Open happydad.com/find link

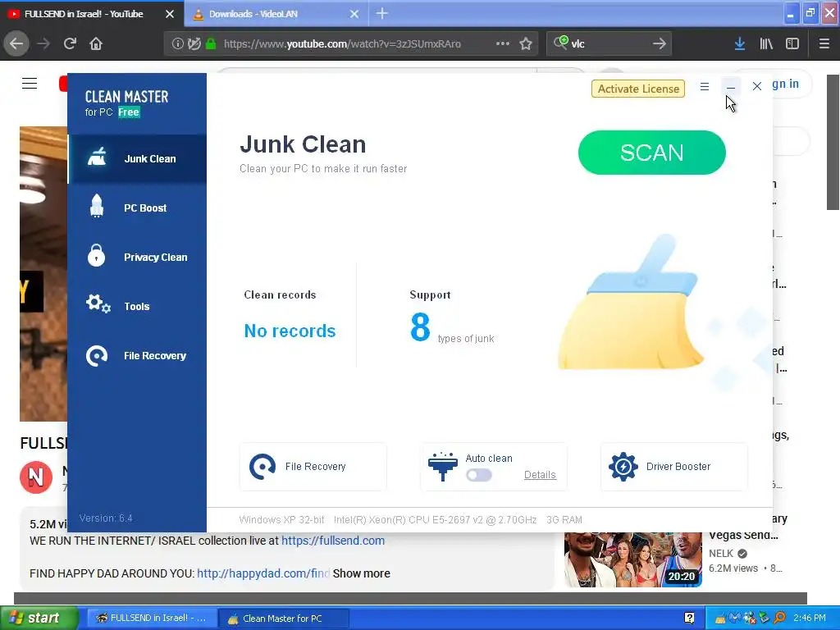click(x=263, y=573)
